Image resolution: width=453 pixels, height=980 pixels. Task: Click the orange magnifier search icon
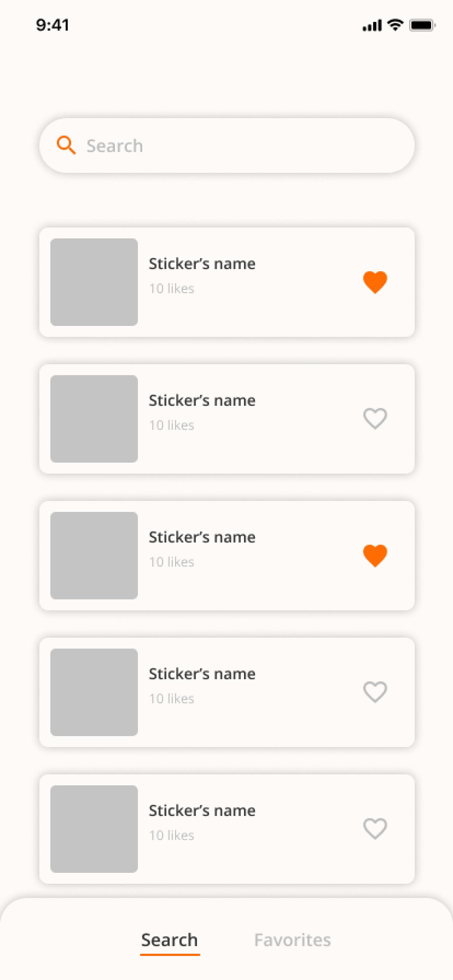pos(66,145)
